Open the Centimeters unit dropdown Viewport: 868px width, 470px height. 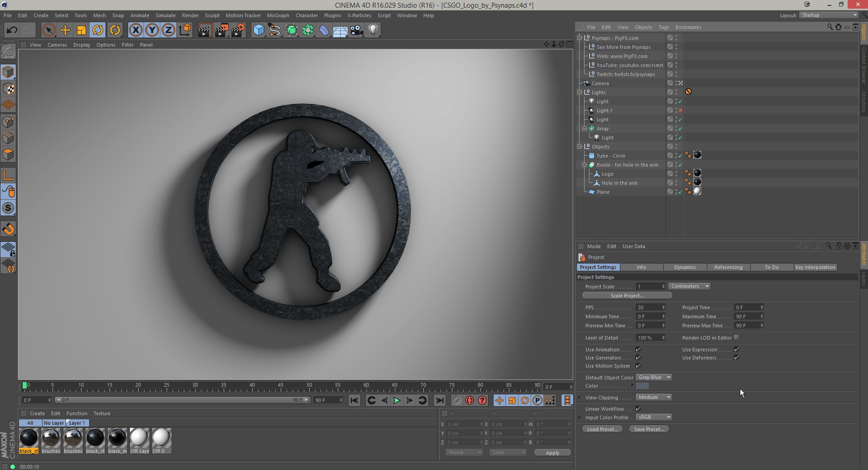689,286
